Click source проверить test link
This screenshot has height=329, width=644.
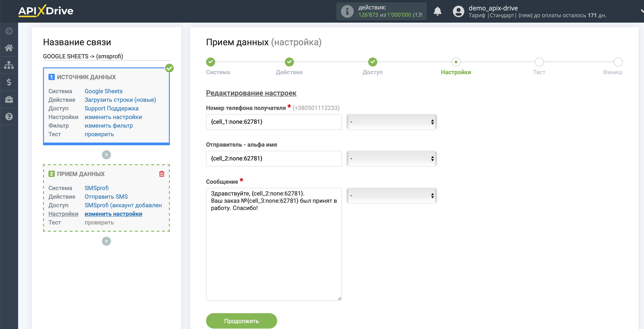[x=99, y=134]
